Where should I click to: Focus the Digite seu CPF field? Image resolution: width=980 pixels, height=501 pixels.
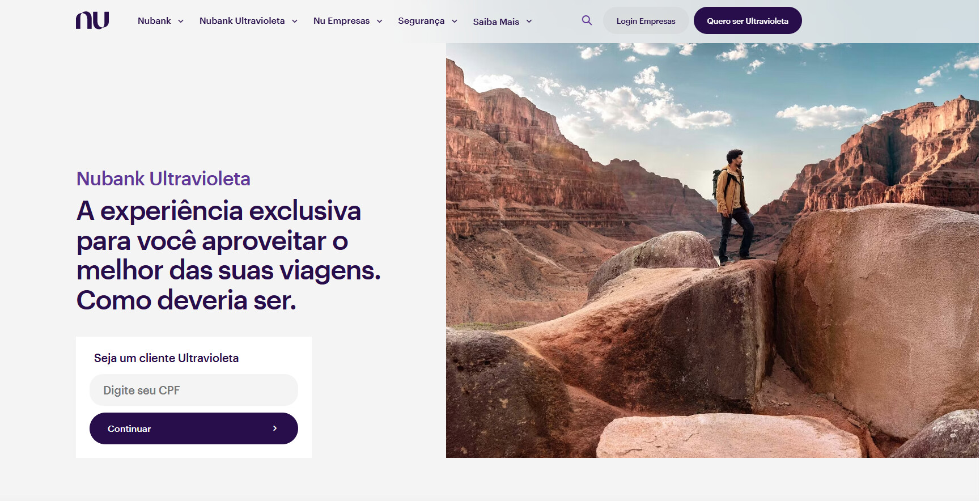(194, 390)
